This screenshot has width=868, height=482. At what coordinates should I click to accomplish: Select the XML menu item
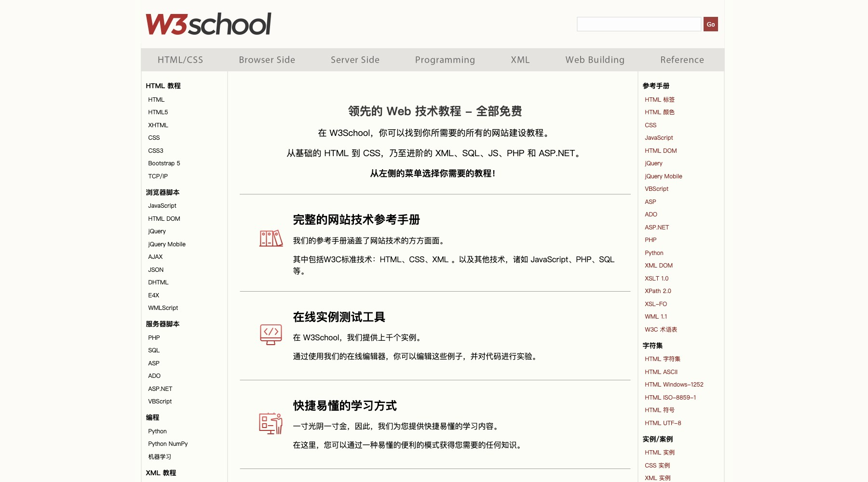point(520,59)
